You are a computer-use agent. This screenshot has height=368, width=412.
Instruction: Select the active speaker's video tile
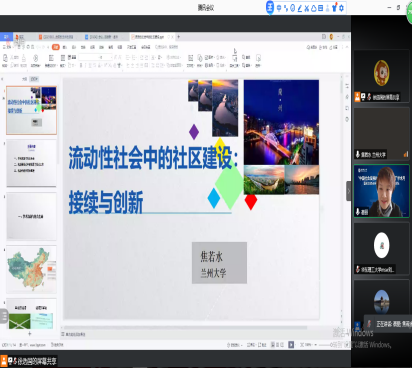pyautogui.click(x=381, y=191)
